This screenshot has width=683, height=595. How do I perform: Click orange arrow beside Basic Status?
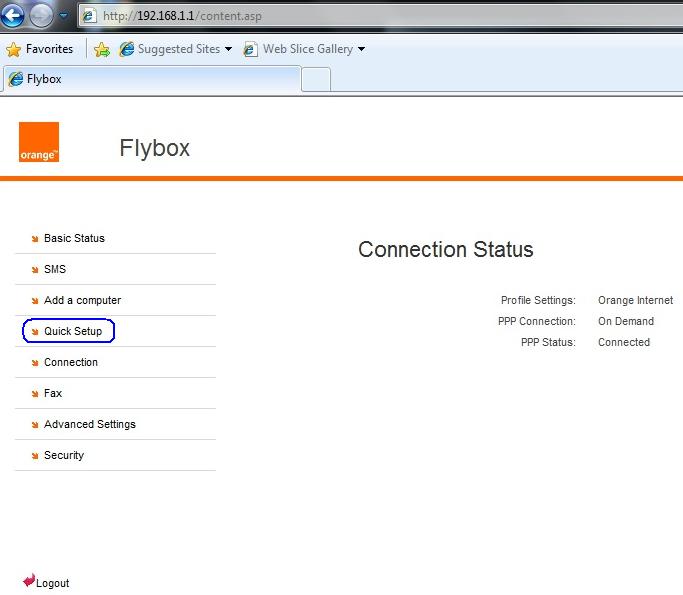pos(35,239)
